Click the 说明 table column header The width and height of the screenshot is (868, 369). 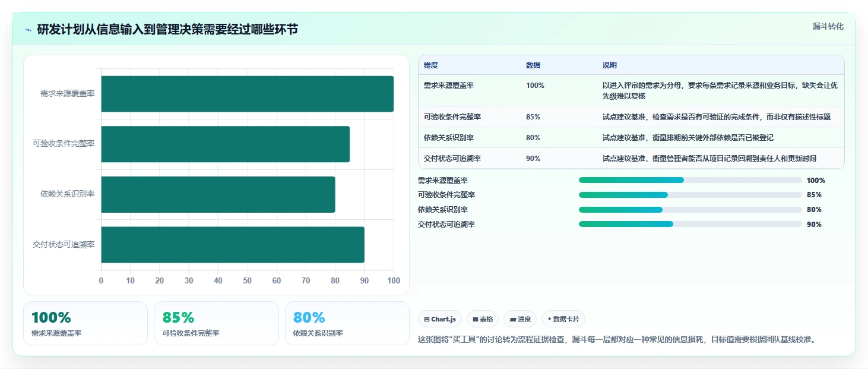pos(610,65)
